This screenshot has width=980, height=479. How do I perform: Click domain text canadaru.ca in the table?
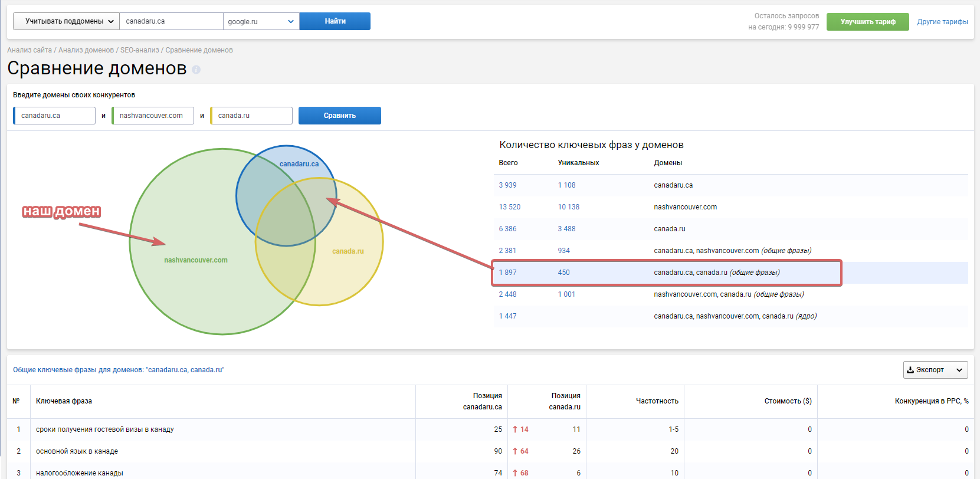coord(673,185)
